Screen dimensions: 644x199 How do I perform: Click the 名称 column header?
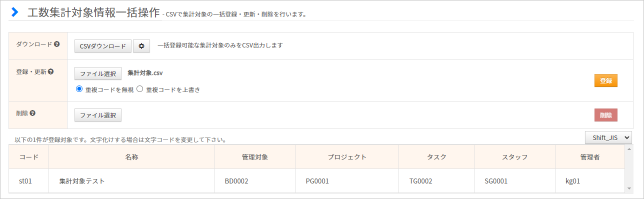(131, 157)
